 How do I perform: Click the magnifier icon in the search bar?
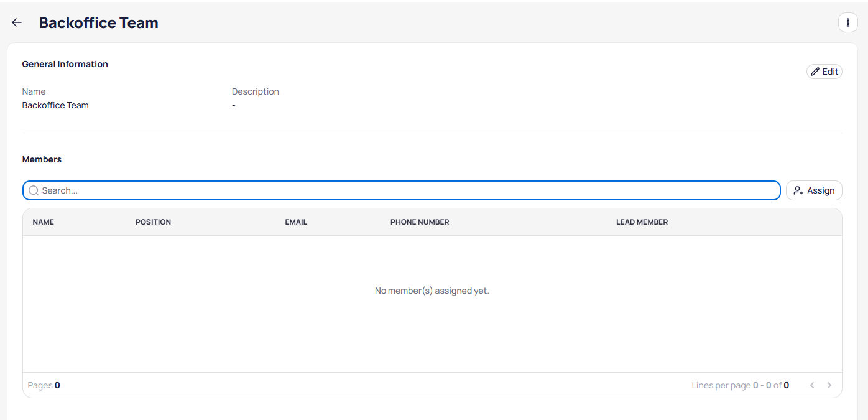click(34, 190)
